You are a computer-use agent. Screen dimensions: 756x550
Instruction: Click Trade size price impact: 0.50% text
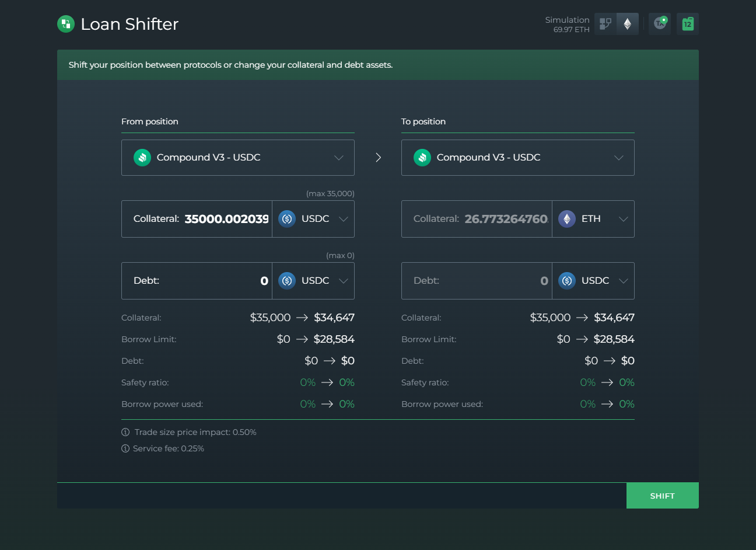click(195, 432)
